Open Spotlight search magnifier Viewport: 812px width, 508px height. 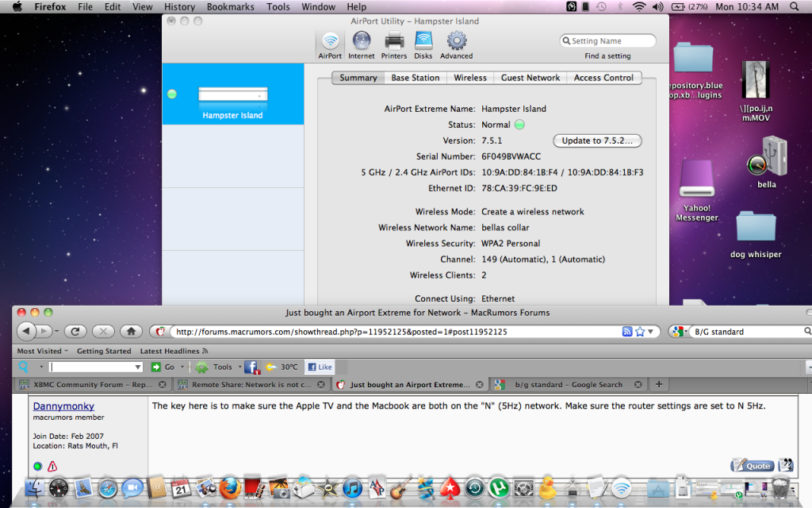click(x=795, y=6)
